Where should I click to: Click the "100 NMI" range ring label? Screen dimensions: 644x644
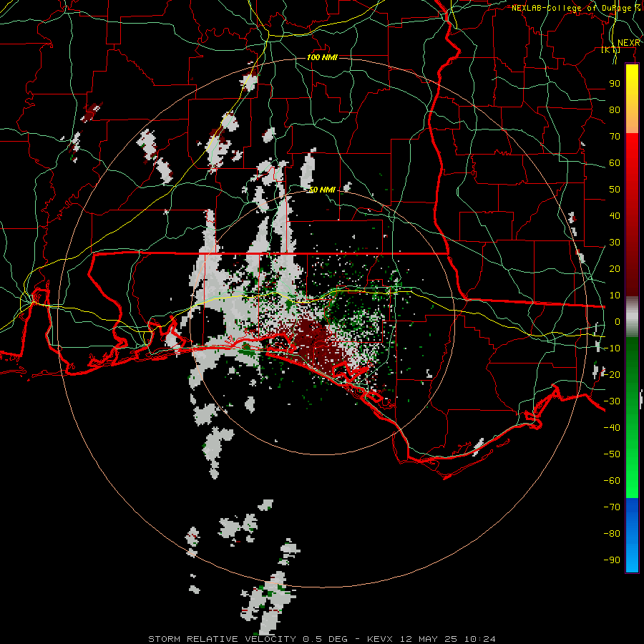(x=323, y=57)
